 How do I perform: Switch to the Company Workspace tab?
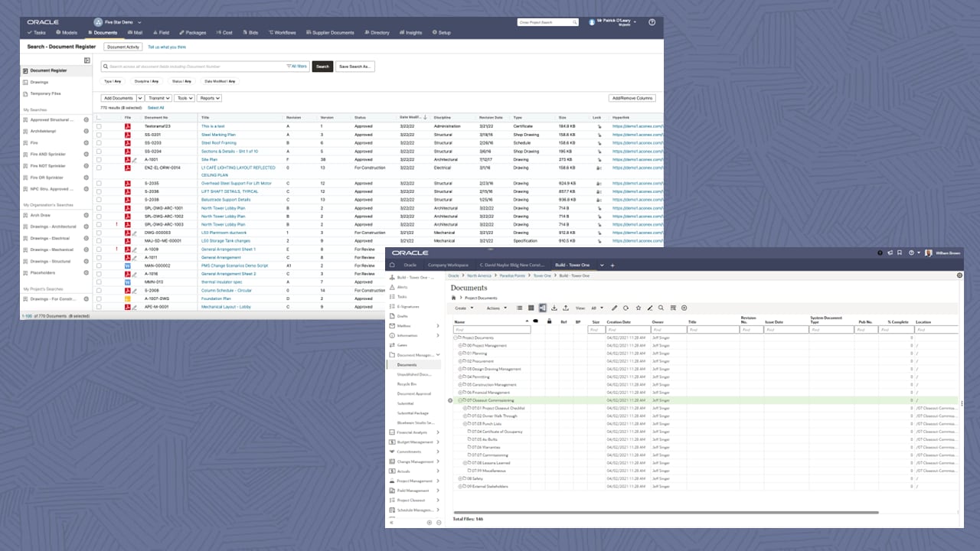click(x=448, y=265)
